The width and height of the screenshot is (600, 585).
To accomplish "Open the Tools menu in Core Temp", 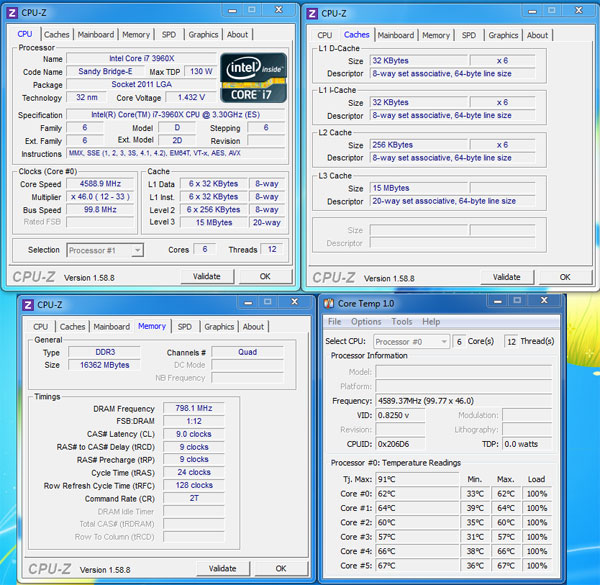I will pyautogui.click(x=402, y=322).
